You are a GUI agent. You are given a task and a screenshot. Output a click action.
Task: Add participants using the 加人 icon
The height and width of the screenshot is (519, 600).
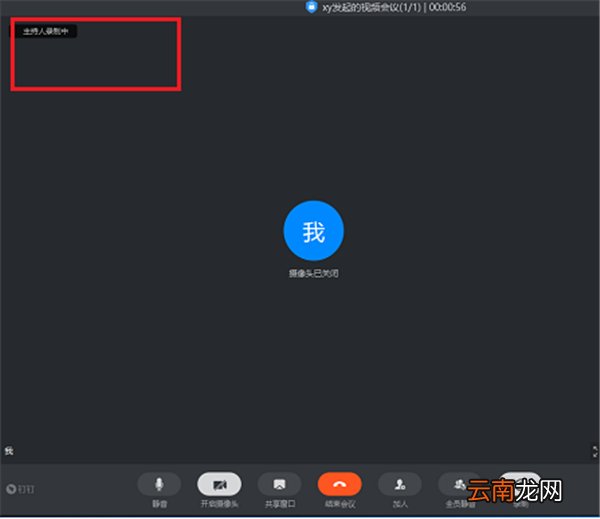(x=400, y=484)
